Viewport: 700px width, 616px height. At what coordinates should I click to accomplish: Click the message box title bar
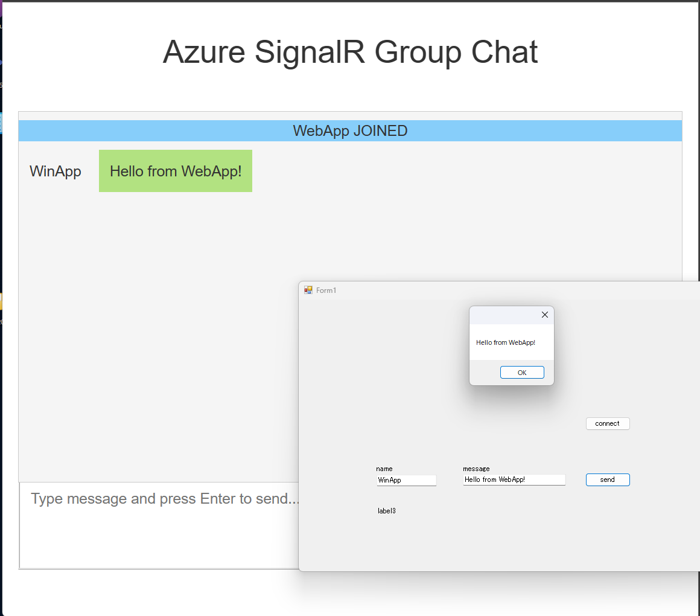(x=502, y=315)
